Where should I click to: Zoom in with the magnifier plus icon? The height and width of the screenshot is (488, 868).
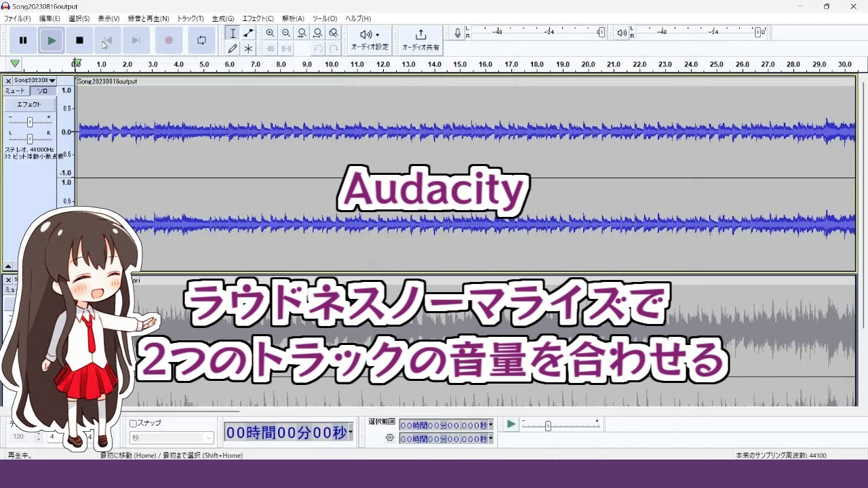[x=270, y=33]
